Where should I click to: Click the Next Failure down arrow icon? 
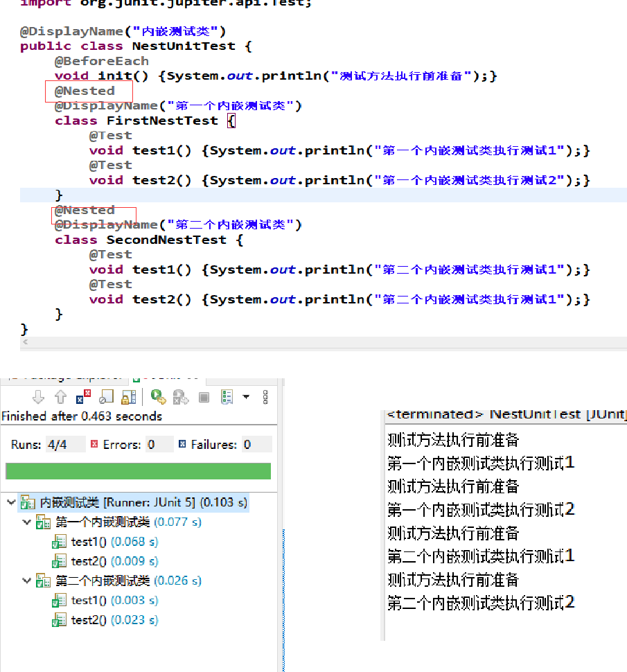(38, 397)
